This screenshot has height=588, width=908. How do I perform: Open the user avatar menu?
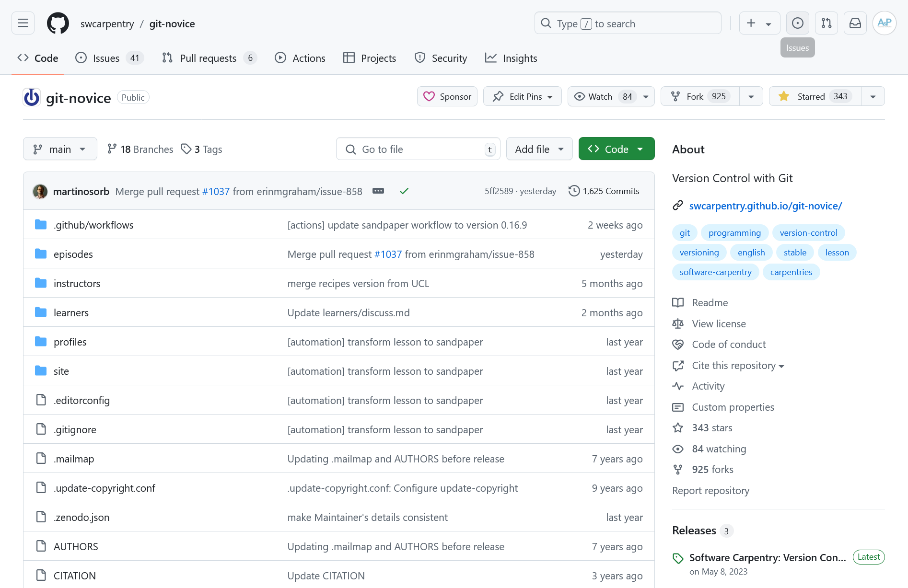(885, 23)
